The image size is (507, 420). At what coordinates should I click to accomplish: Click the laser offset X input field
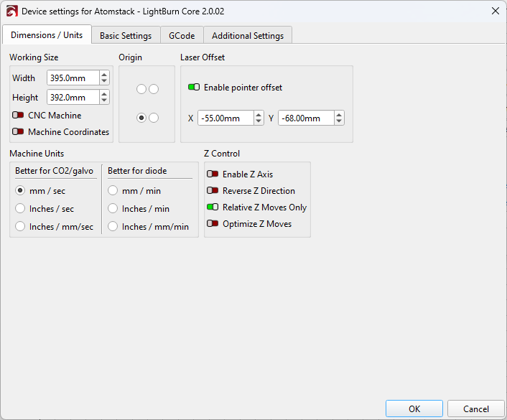click(x=225, y=118)
